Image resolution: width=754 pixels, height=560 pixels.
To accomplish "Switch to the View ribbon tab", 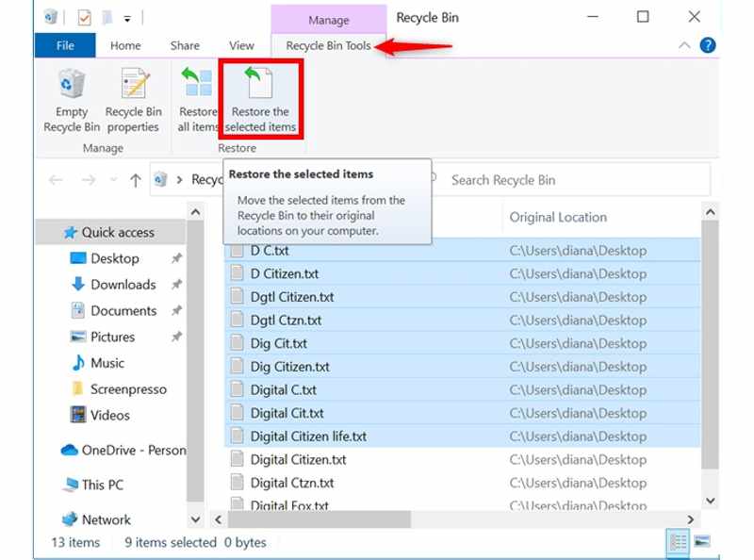I will pyautogui.click(x=241, y=45).
